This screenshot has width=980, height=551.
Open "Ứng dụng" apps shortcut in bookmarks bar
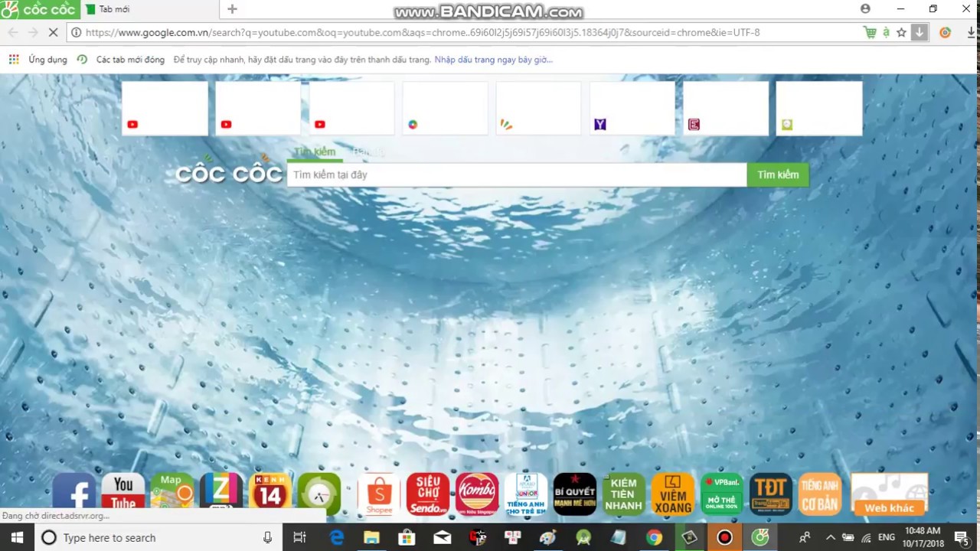(38, 60)
